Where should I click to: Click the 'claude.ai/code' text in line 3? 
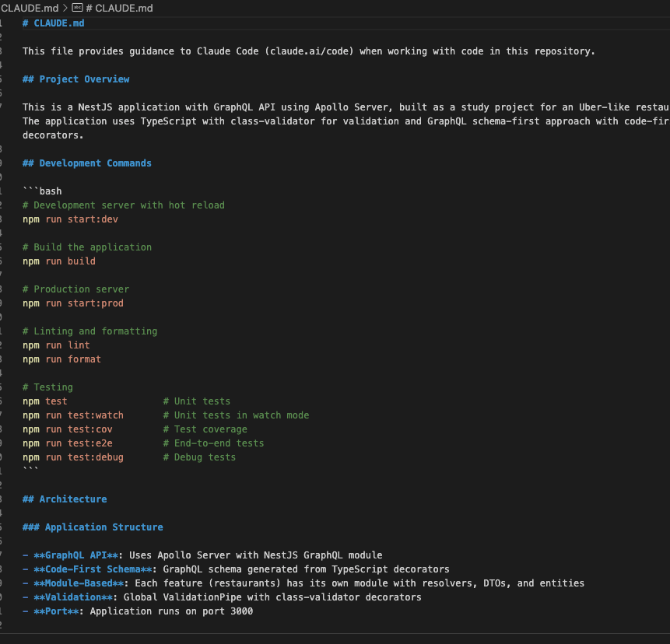point(309,51)
